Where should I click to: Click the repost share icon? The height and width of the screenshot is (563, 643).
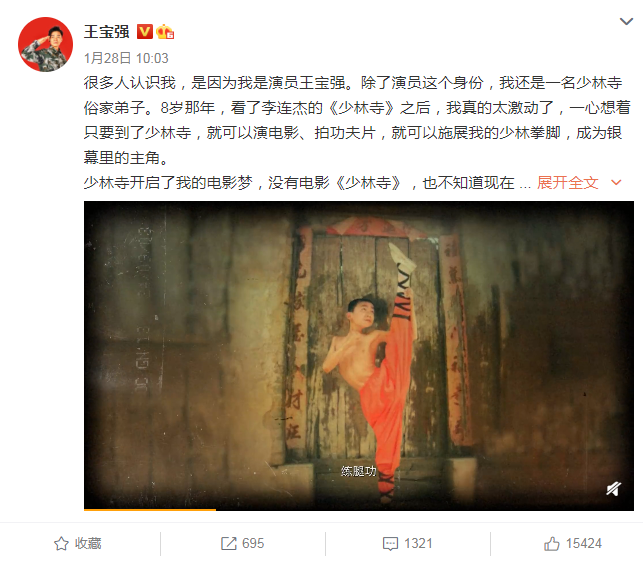coord(228,544)
